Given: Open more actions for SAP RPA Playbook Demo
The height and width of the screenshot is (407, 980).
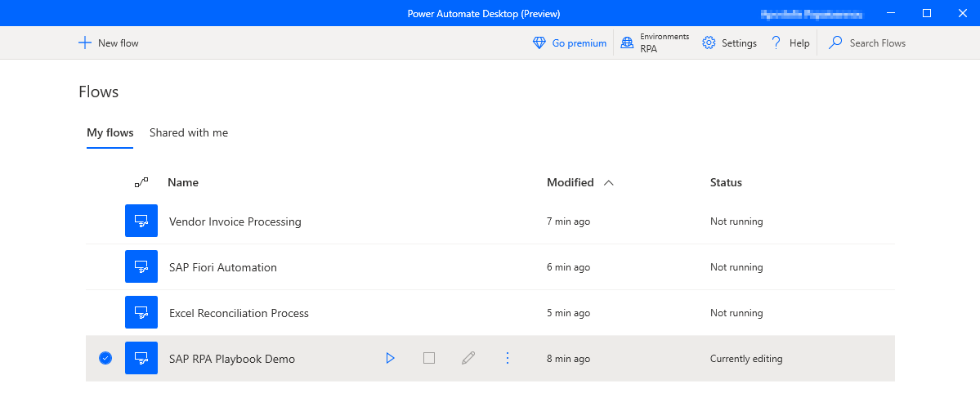Looking at the screenshot, I should tap(508, 358).
